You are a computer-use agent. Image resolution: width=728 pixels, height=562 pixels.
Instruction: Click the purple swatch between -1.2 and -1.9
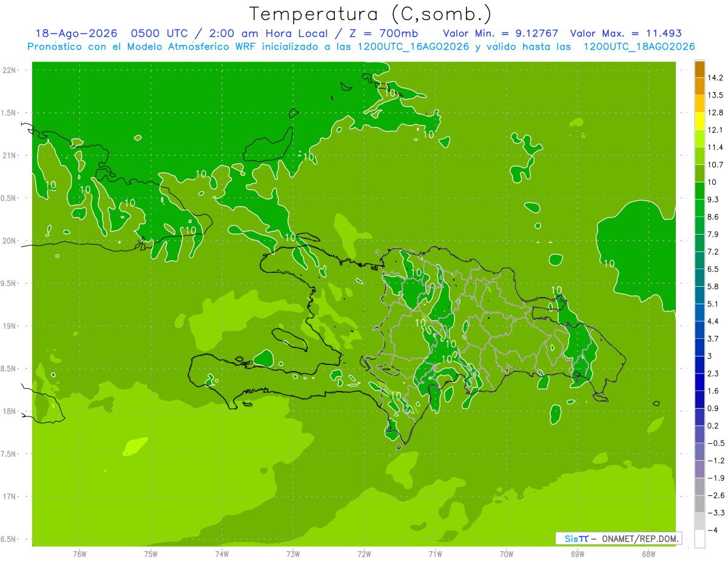(x=699, y=470)
